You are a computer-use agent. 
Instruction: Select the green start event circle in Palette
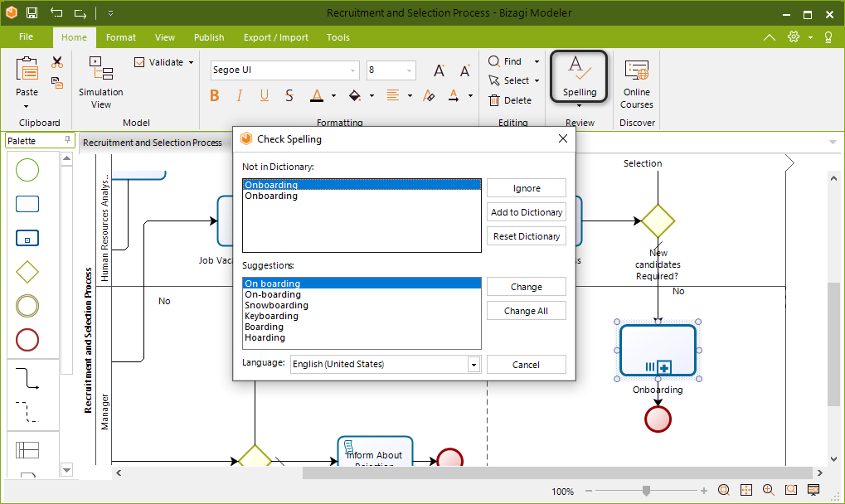pos(27,170)
